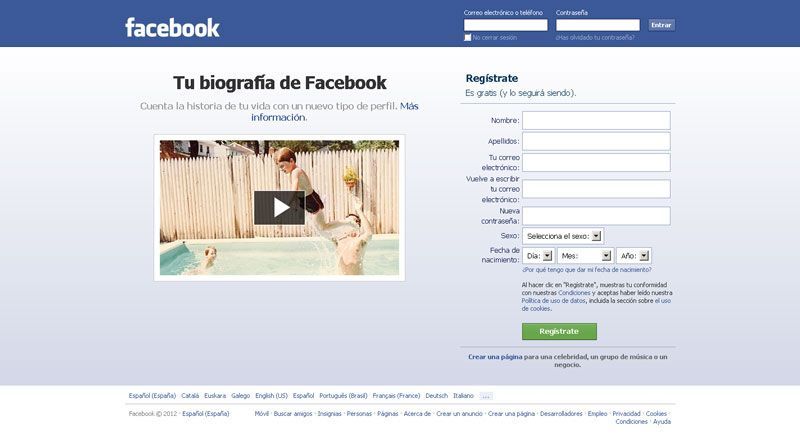Click the green Regístrate button
Image resolution: width=800 pixels, height=446 pixels.
[559, 331]
